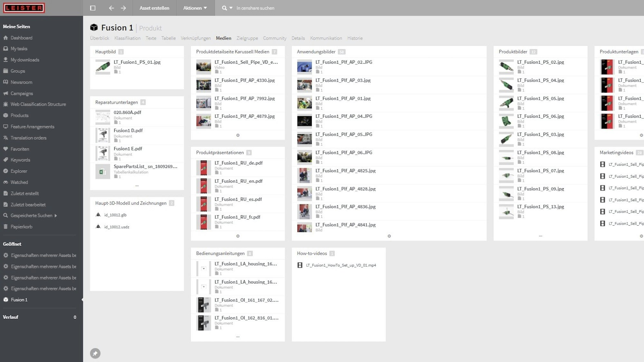Expand the Anwendungsbilder scrollable section
Viewport: 644px width, 362px height.
pos(389,236)
